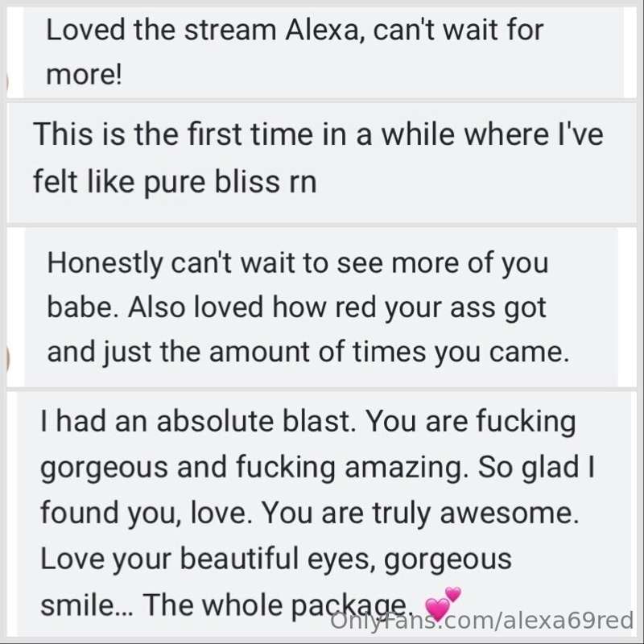Open the OnlyFans.com/alexa69red watermark link

pos(481,620)
